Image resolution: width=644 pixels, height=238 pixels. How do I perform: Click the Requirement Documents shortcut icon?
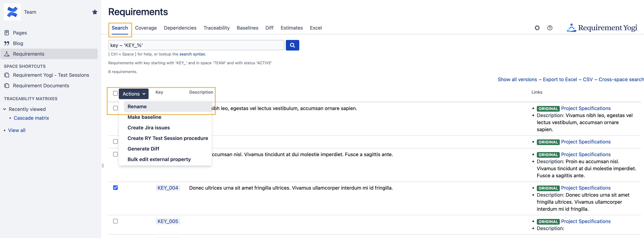[7, 86]
